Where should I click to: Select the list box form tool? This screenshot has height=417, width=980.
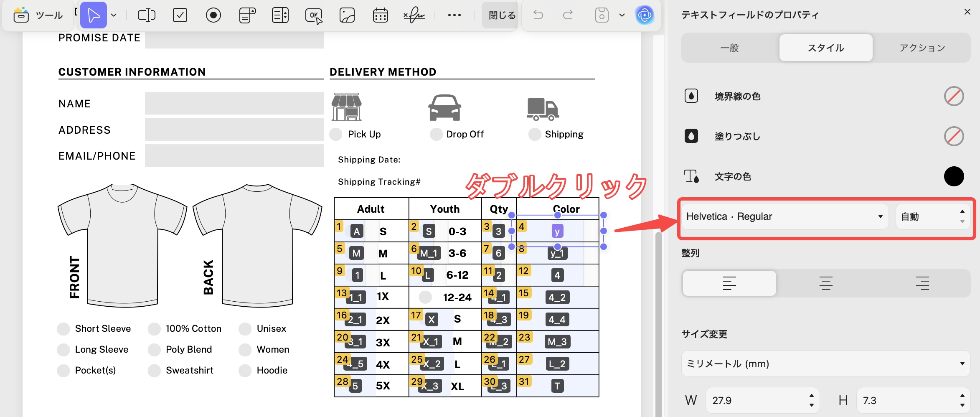point(280,15)
